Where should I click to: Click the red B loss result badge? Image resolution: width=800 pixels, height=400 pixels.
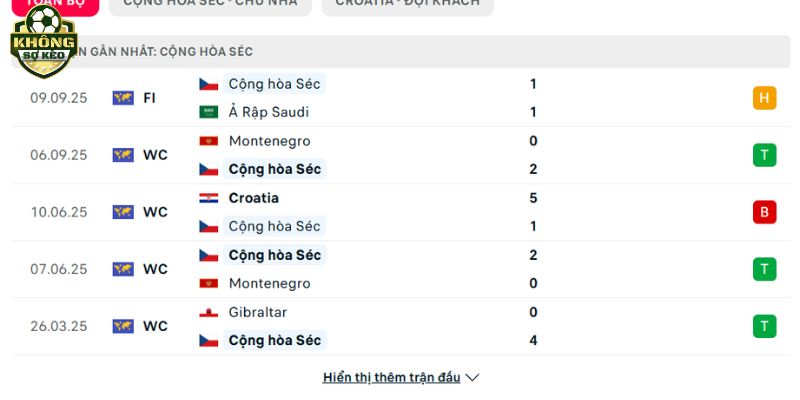[764, 212]
